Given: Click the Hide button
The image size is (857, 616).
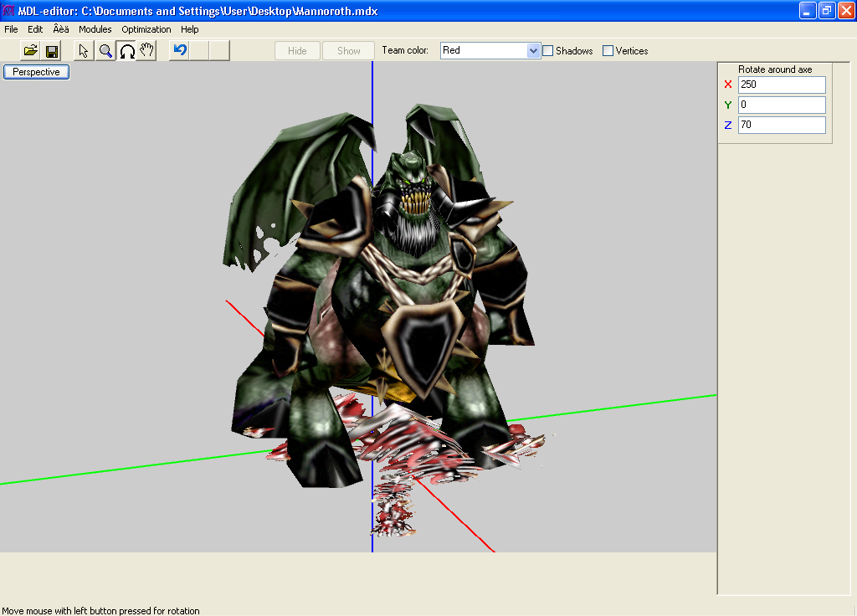Looking at the screenshot, I should pos(297,51).
